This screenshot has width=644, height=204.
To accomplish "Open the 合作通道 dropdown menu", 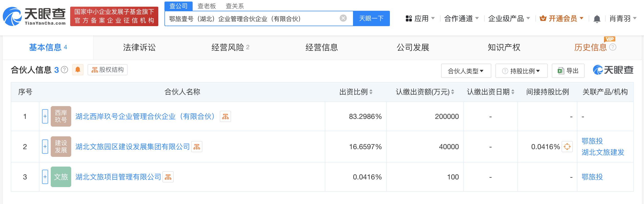I will (462, 18).
